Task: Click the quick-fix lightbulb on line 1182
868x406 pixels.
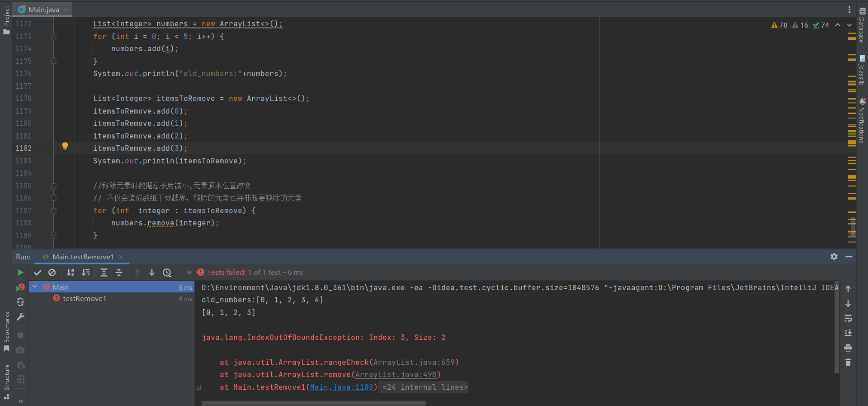Action: 65,146
